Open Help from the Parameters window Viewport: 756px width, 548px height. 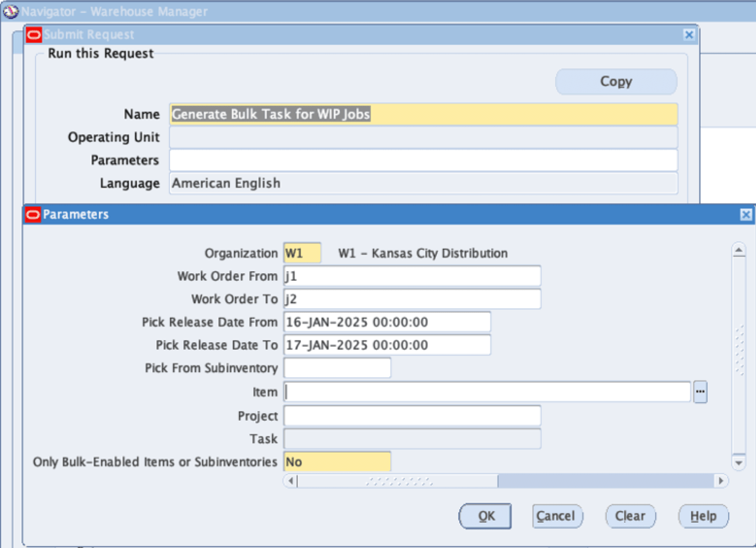click(703, 516)
